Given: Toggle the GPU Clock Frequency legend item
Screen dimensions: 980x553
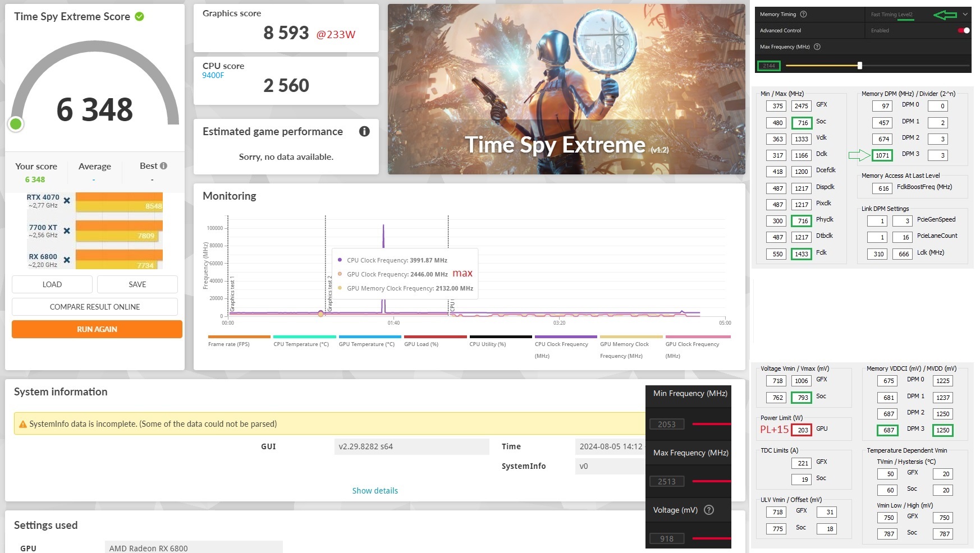Looking at the screenshot, I should click(x=698, y=347).
